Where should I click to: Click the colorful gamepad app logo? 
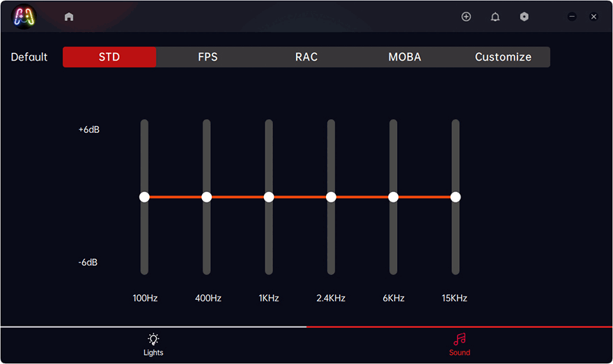click(24, 17)
